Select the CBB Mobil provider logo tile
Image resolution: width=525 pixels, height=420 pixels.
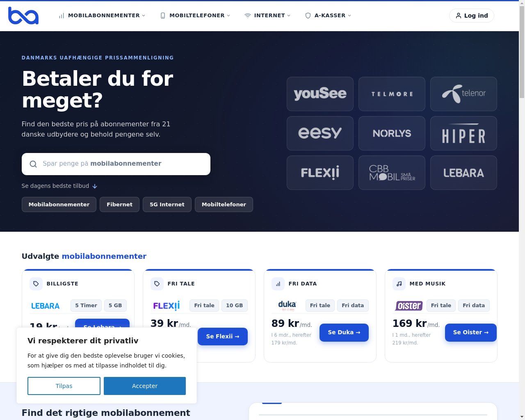[392, 173]
